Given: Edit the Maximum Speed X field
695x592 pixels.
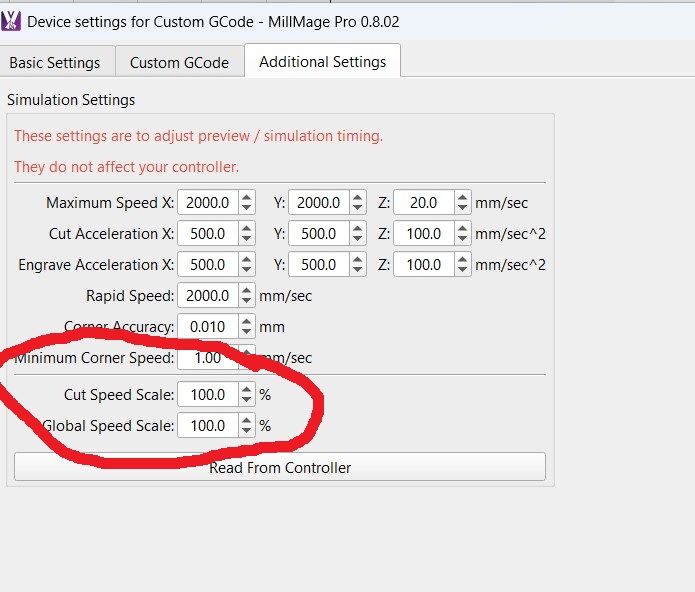Looking at the screenshot, I should click(208, 203).
